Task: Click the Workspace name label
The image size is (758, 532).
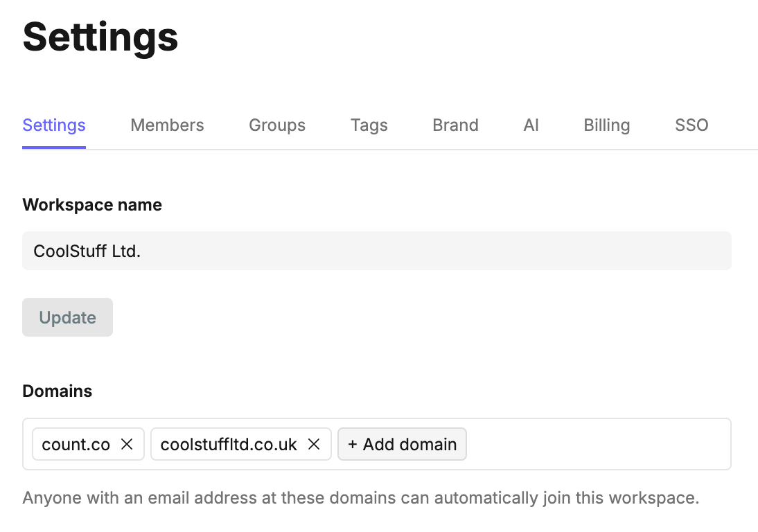Action: (92, 205)
